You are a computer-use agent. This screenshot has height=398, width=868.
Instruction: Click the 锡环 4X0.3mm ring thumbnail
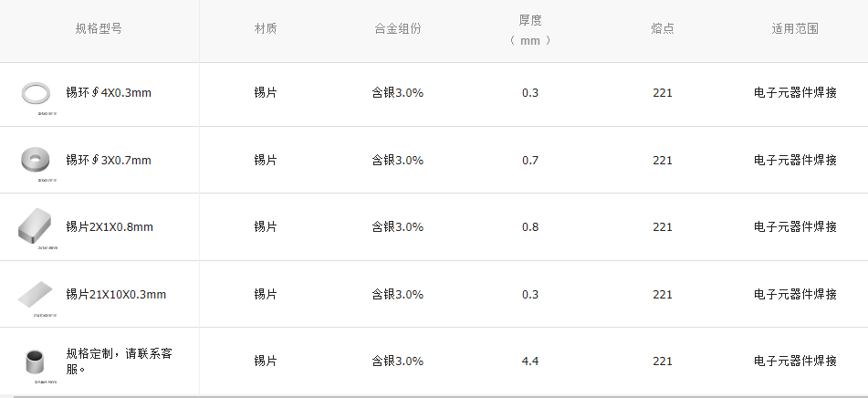click(37, 92)
